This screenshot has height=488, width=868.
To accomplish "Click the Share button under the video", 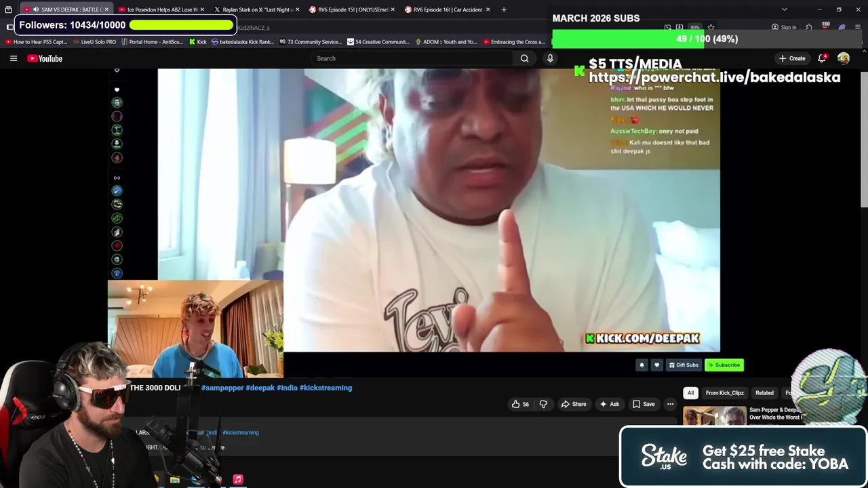I will (573, 404).
